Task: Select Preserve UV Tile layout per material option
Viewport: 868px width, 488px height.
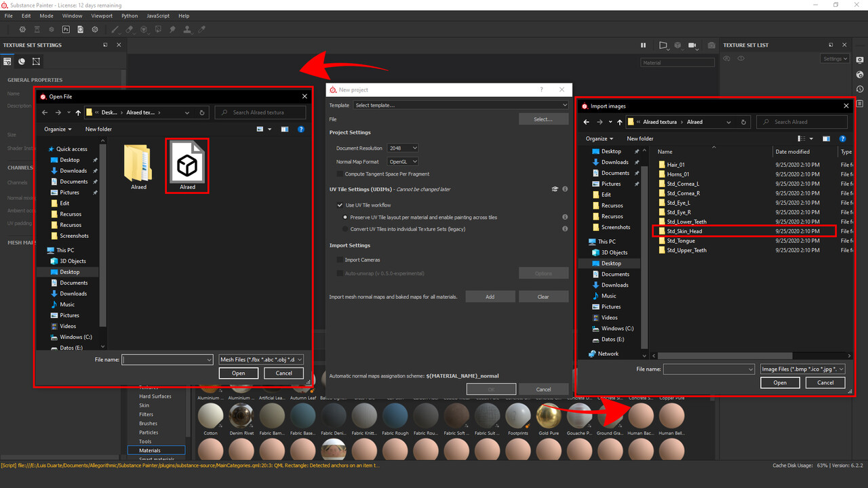Action: pyautogui.click(x=345, y=218)
